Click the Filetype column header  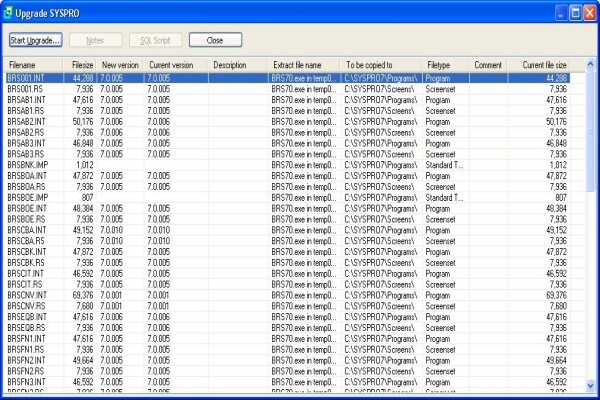tap(446, 65)
